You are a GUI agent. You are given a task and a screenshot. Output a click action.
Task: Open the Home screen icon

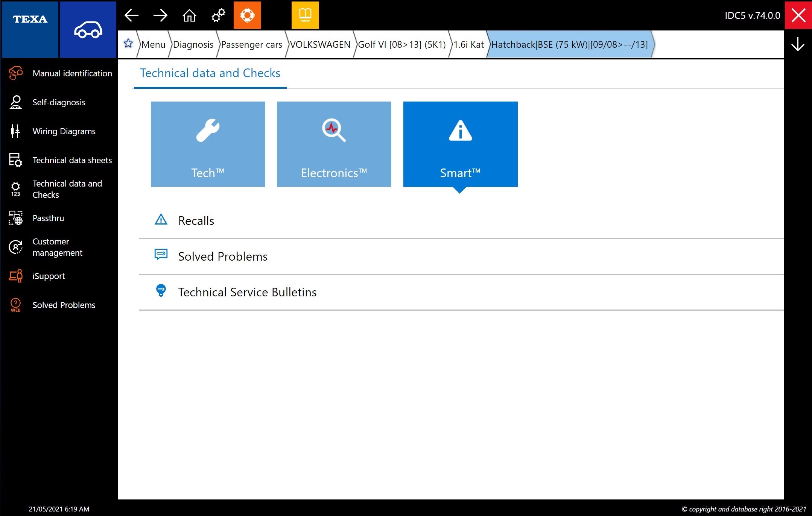189,15
